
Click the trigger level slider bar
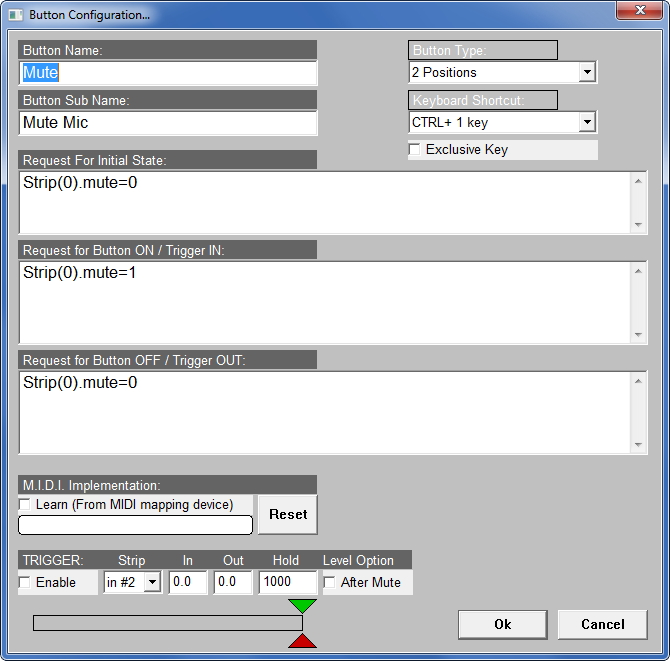pos(167,623)
